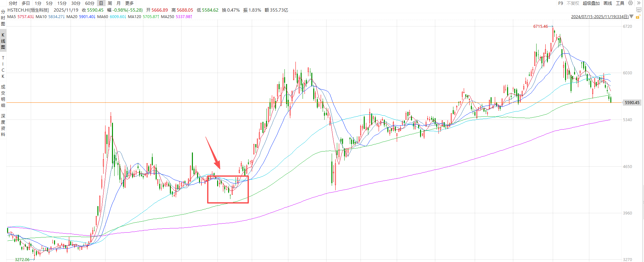Switch to 多日 multi-day period tab
Image resolution: width=644 pixels, height=262 pixels.
point(26,3)
